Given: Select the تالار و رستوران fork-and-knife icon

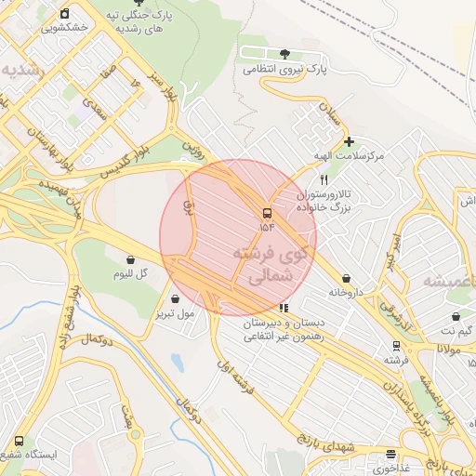Looking at the screenshot, I should (x=324, y=179).
